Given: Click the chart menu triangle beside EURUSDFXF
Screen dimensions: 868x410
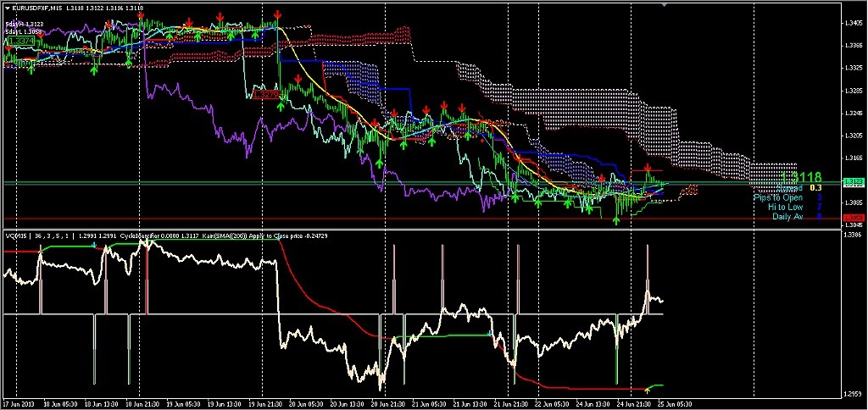Looking at the screenshot, I should tap(7, 8).
